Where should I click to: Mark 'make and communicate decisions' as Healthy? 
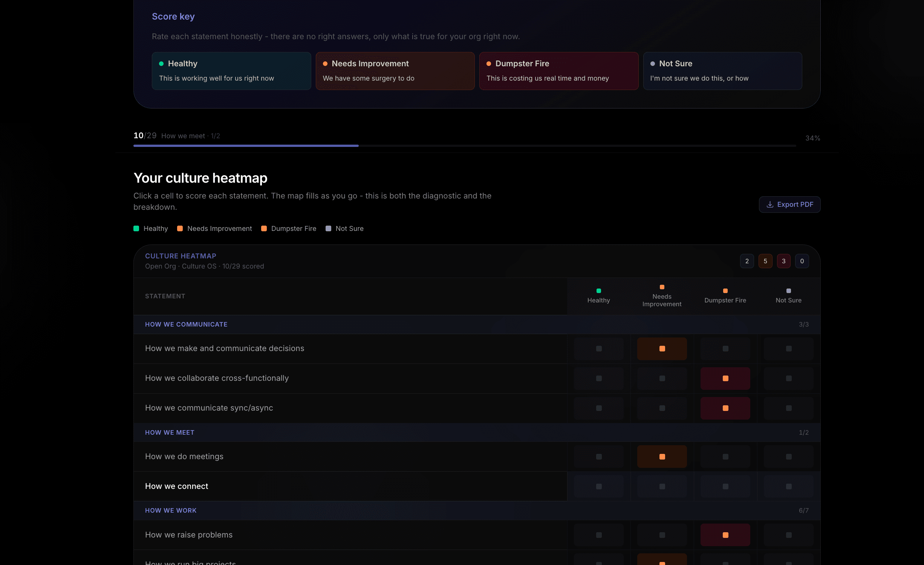pos(599,349)
